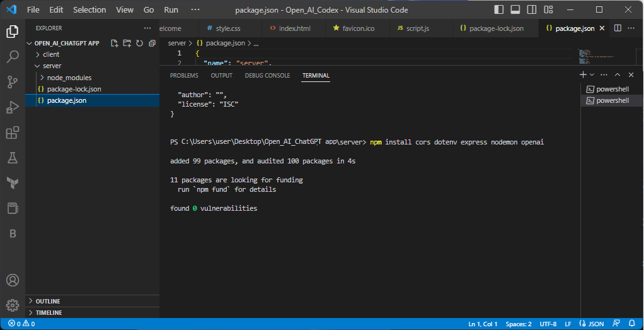Show the DEBUG CONSOLE panel tab
Screen dimensions: 644x330
tap(267, 76)
